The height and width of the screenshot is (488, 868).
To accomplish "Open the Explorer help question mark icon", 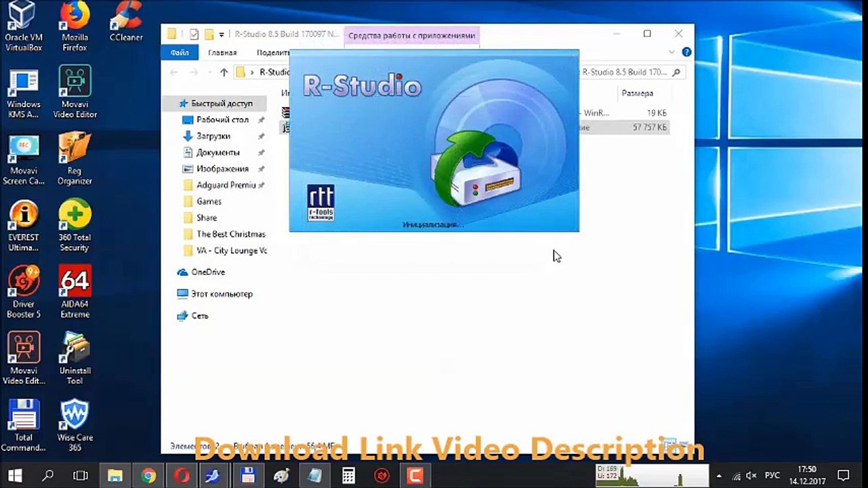I will click(x=686, y=52).
